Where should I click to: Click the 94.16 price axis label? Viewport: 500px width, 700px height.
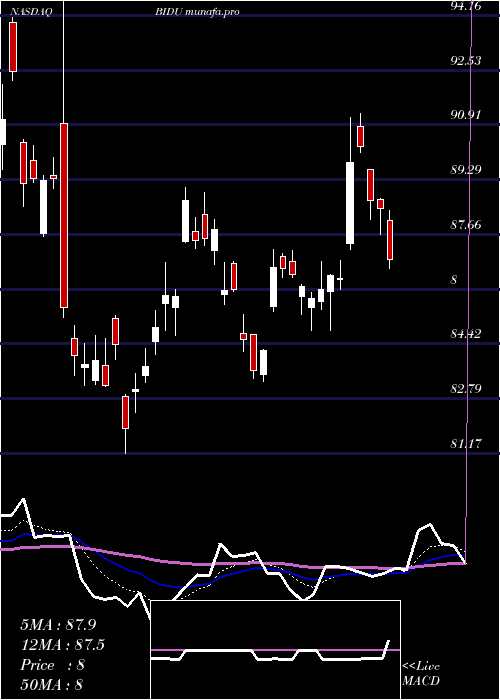click(466, 6)
